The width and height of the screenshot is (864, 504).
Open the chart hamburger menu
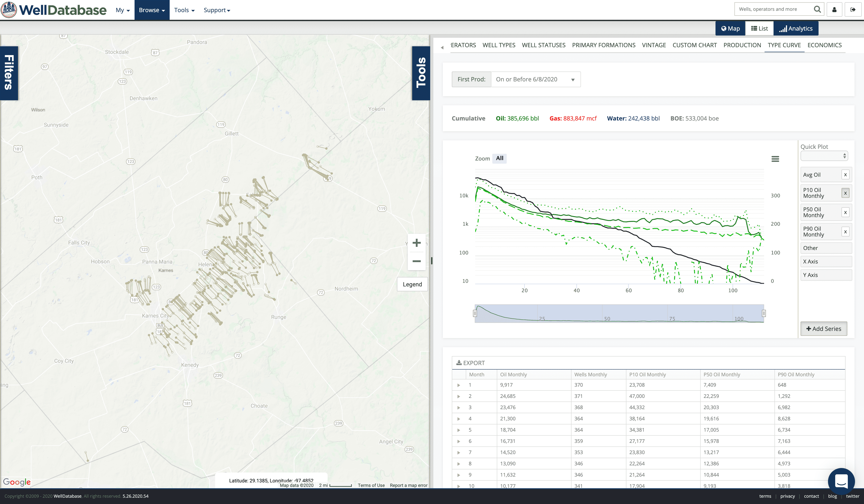pos(775,159)
